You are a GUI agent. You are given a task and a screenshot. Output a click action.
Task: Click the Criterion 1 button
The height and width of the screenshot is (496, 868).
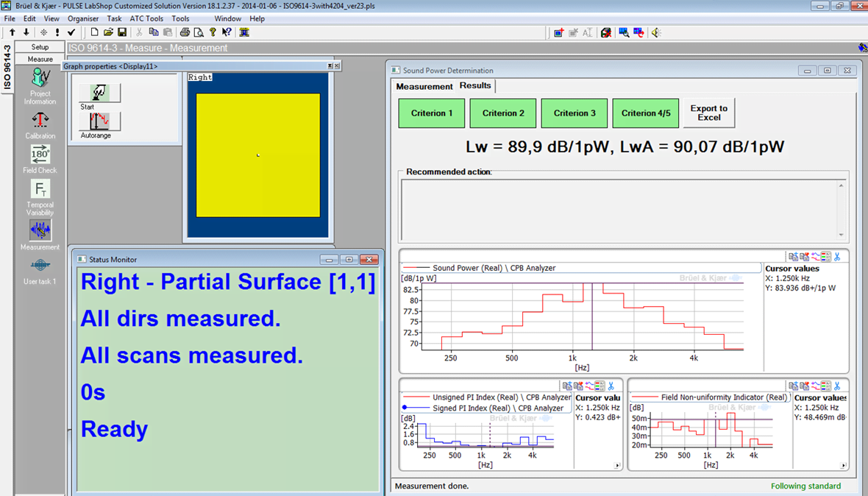[x=432, y=113]
